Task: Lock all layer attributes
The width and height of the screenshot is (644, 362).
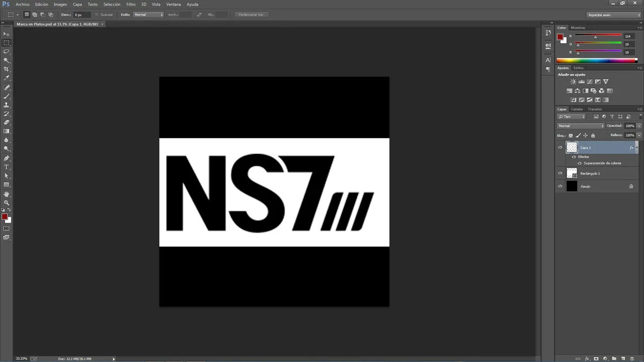Action: (593, 135)
